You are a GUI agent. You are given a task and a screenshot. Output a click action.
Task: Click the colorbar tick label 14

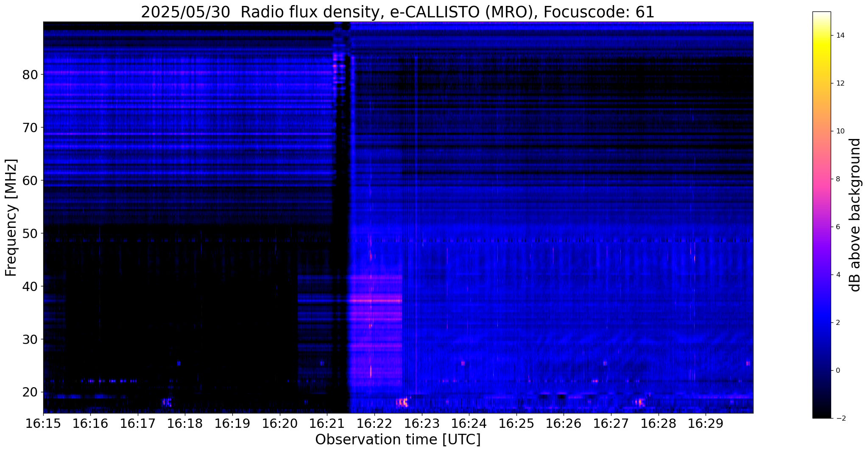click(839, 36)
